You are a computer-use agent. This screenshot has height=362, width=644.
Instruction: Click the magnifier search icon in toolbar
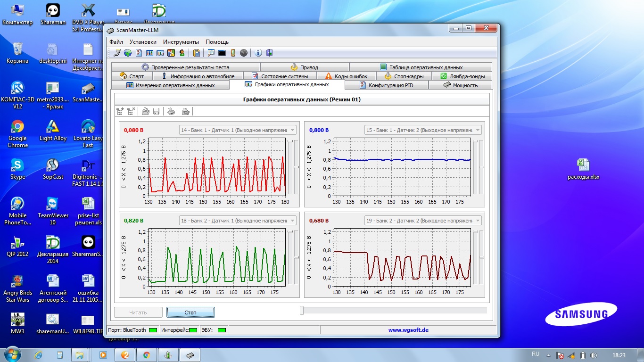211,53
